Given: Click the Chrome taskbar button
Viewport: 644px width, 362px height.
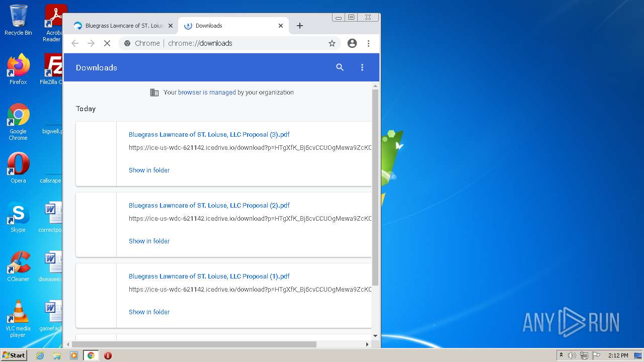Looking at the screenshot, I should (91, 355).
